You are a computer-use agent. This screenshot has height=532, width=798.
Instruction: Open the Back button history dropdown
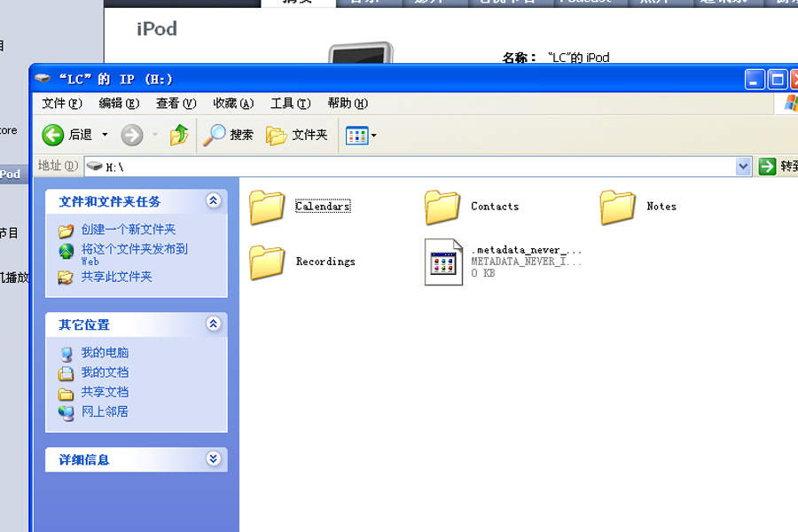[x=105, y=135]
